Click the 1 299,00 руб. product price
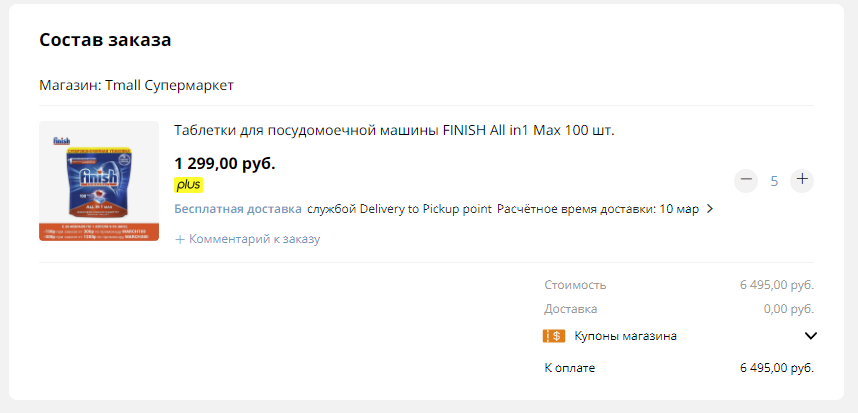858x413 pixels. click(x=225, y=164)
